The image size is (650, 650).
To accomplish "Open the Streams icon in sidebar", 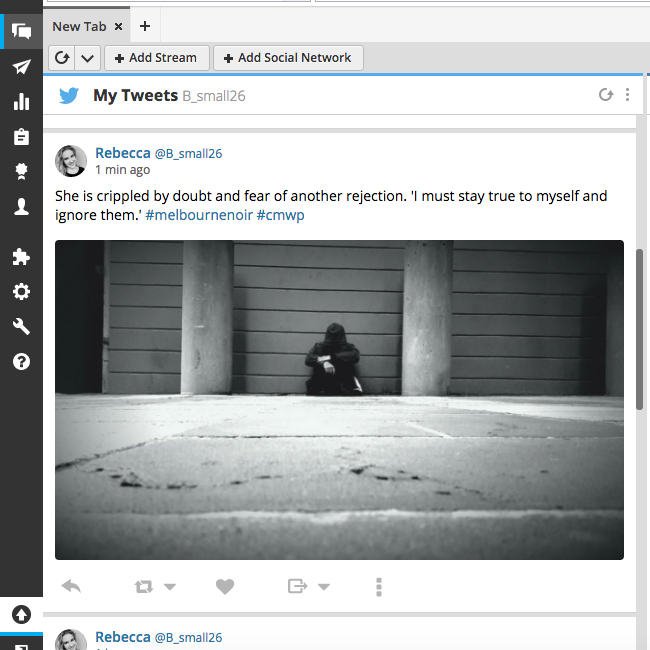I will [21, 31].
